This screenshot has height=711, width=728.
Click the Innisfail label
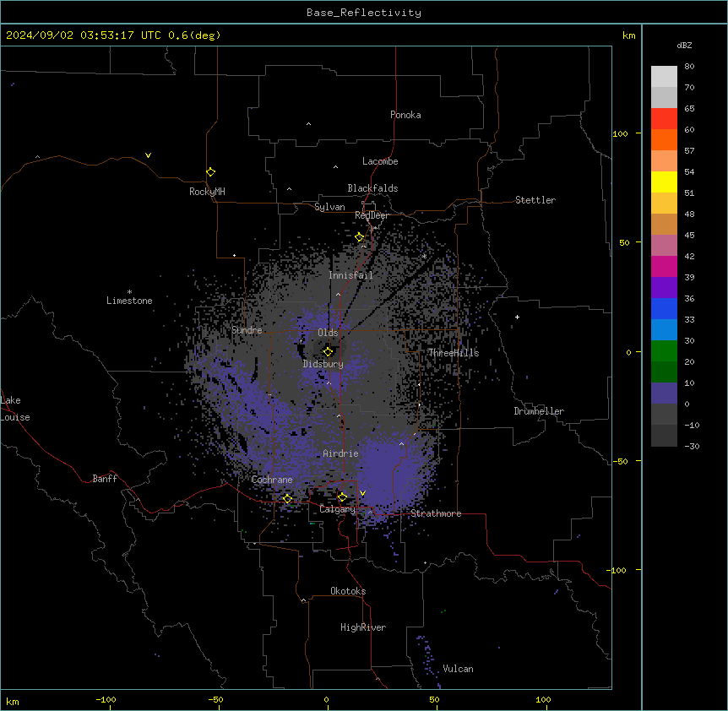coord(350,275)
